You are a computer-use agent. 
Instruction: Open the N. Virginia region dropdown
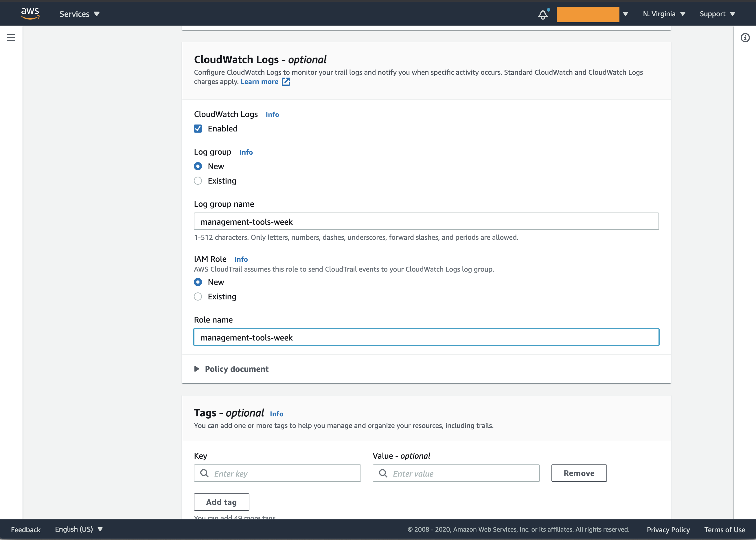[664, 14]
